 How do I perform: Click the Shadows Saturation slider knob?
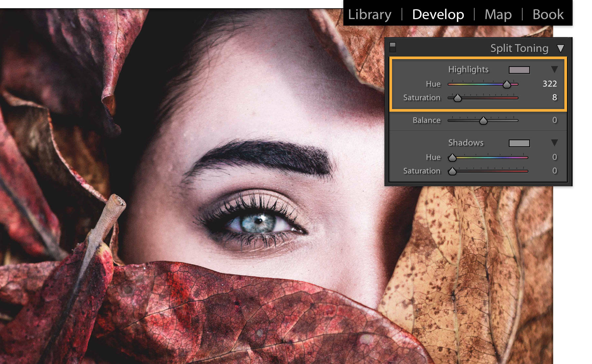453,171
